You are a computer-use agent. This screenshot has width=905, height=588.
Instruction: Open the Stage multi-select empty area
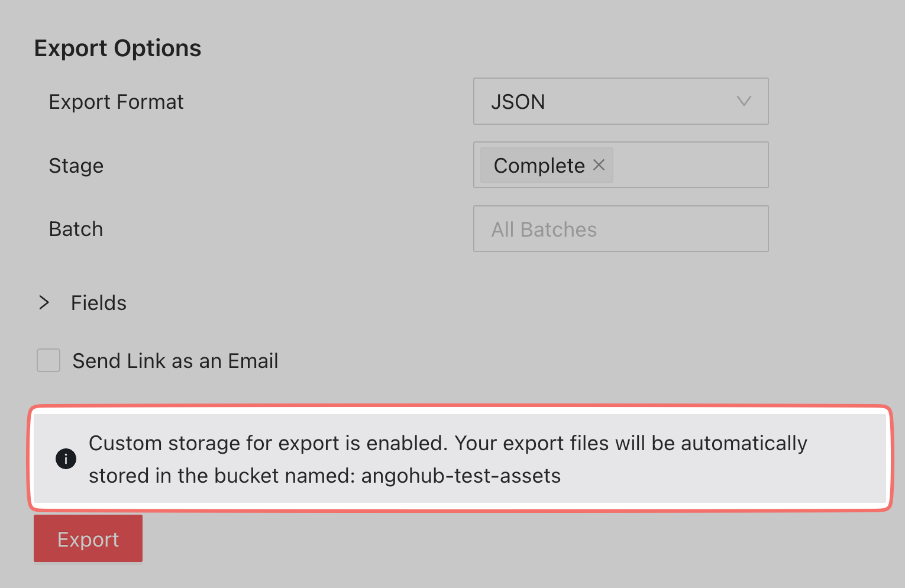[x=689, y=165]
